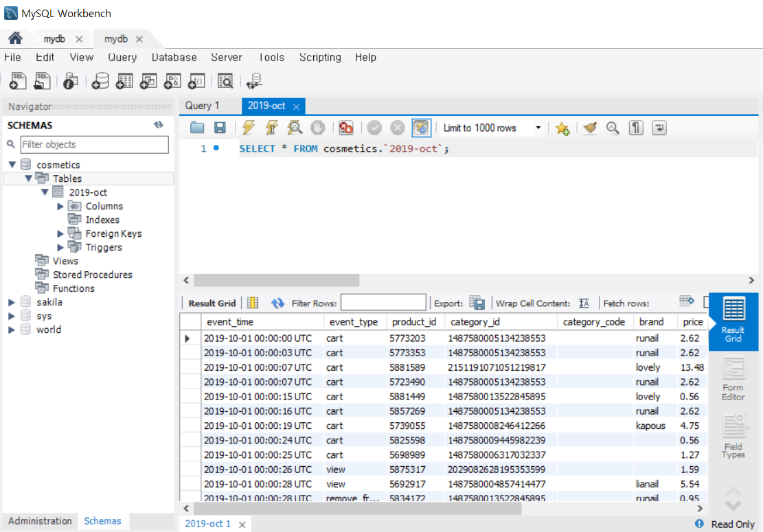Viewport: 763px width, 532px height.
Task: Collapse the cosmetics schema
Action: tap(12, 164)
